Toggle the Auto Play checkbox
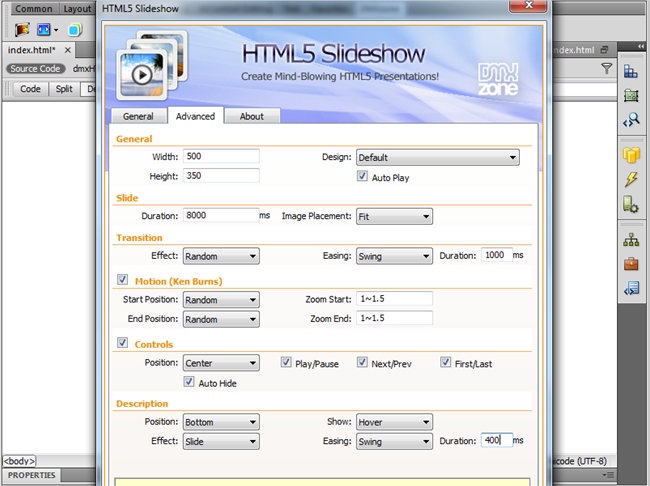 [x=362, y=176]
